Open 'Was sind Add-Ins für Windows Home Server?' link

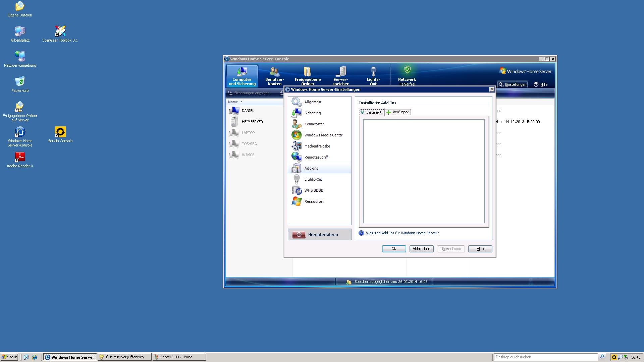[402, 233]
